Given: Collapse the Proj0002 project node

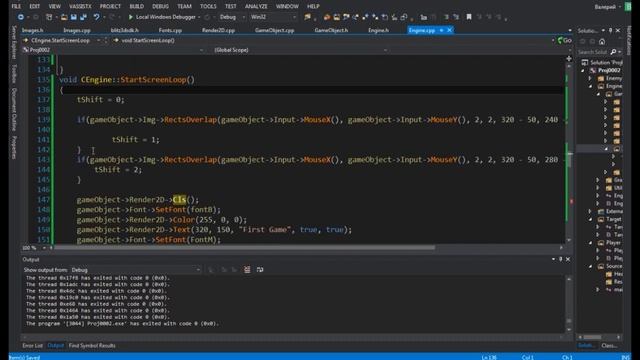Looking at the screenshot, I should 583,70.
